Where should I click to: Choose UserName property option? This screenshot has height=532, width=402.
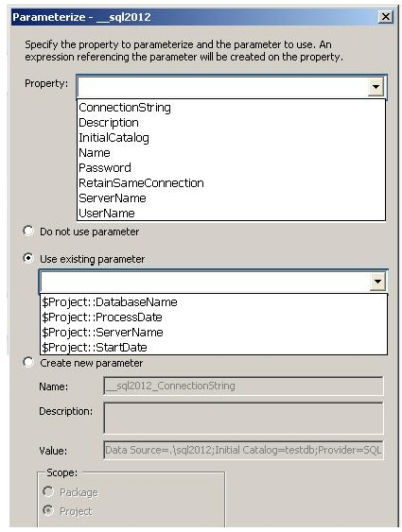click(231, 213)
